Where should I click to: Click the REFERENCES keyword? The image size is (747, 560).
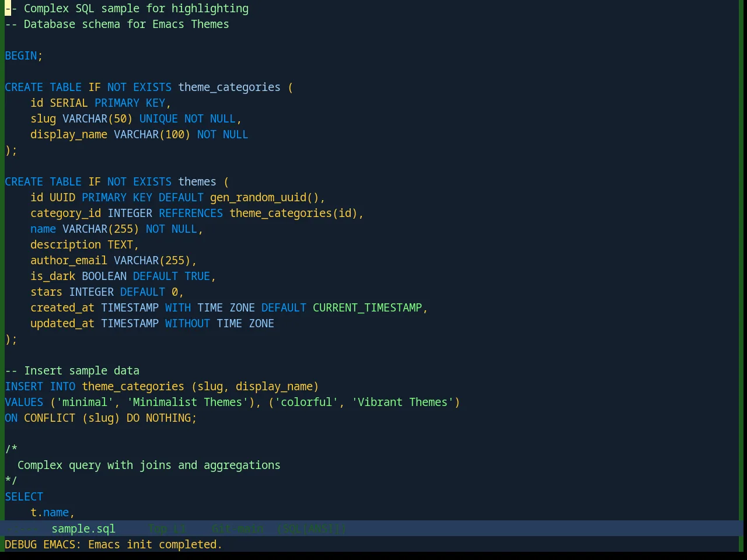[191, 213]
